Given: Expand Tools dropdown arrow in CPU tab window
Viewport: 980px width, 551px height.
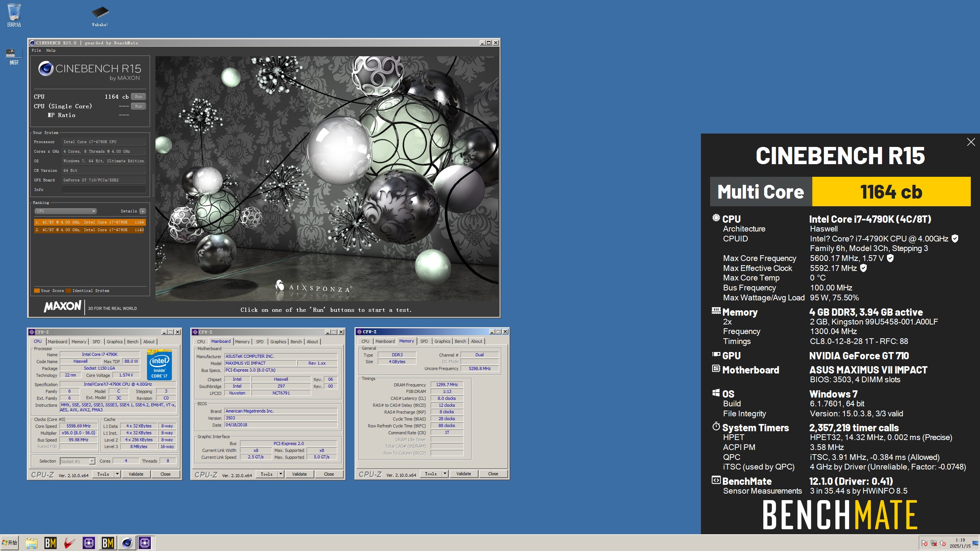Looking at the screenshot, I should [118, 474].
